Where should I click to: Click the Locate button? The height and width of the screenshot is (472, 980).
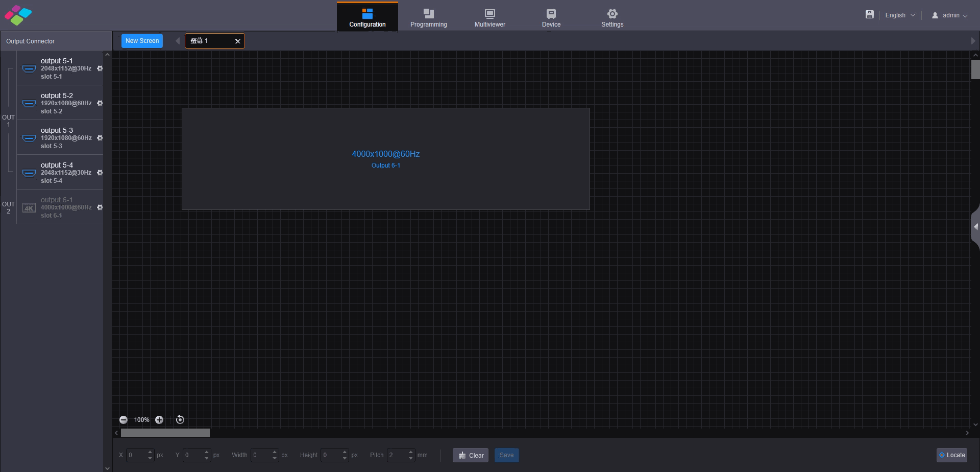tap(952, 455)
